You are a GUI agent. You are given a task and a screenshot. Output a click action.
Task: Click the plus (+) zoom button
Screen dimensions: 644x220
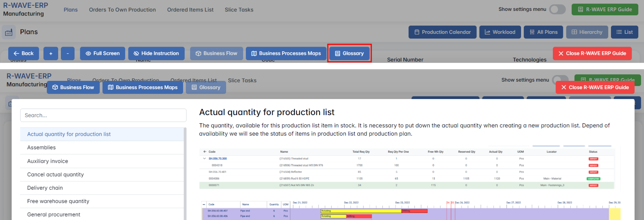coord(51,53)
